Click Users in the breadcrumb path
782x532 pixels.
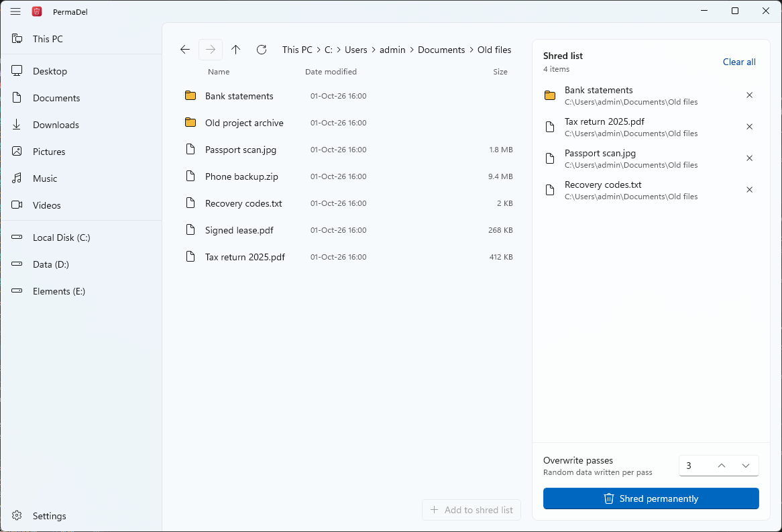coord(355,50)
